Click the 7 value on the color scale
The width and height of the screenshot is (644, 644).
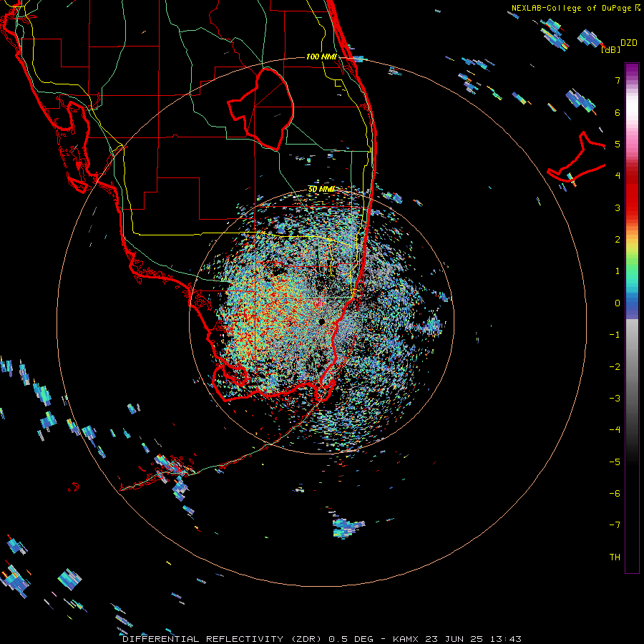click(618, 80)
